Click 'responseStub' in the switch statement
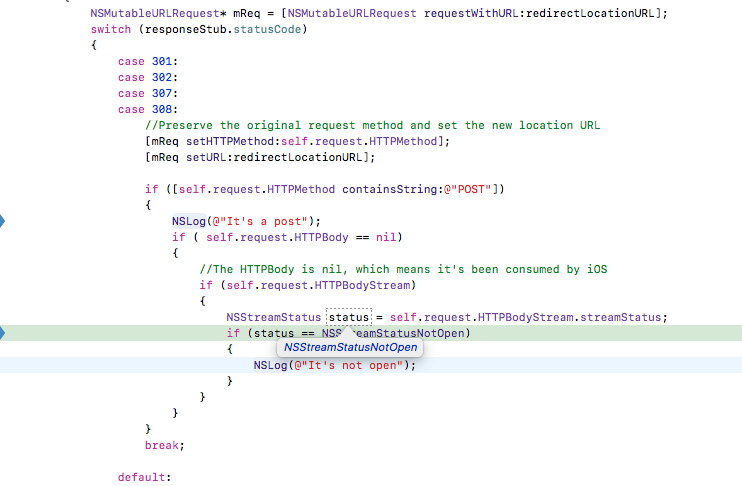Screen dimensions: 742x486 [x=186, y=29]
